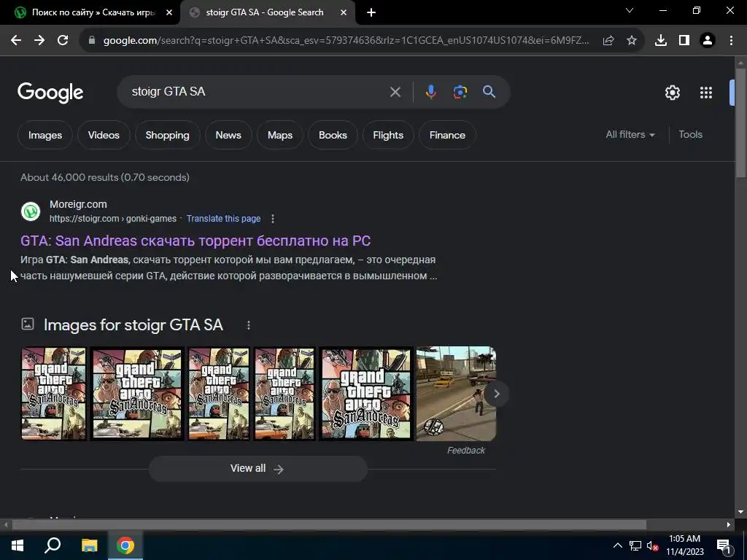The image size is (747, 560).
Task: Click the scroll down arrow on vertical scrollbar
Action: 740,512
